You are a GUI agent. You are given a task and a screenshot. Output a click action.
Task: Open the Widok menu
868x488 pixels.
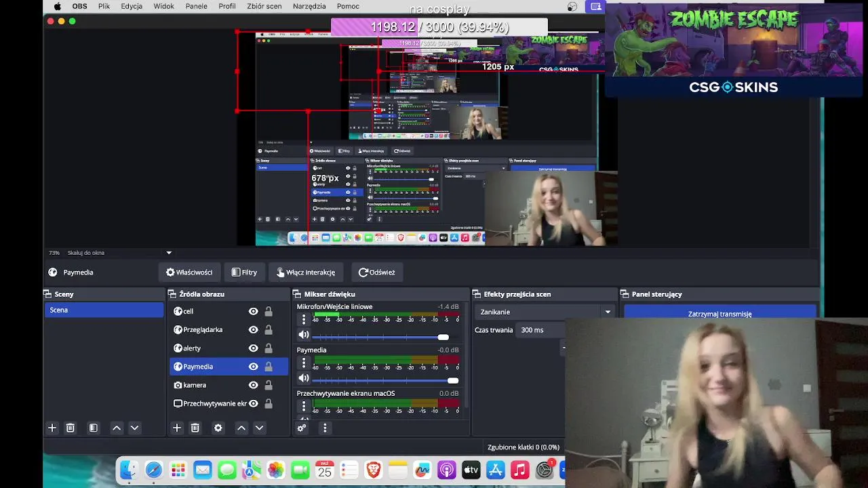pyautogui.click(x=163, y=6)
